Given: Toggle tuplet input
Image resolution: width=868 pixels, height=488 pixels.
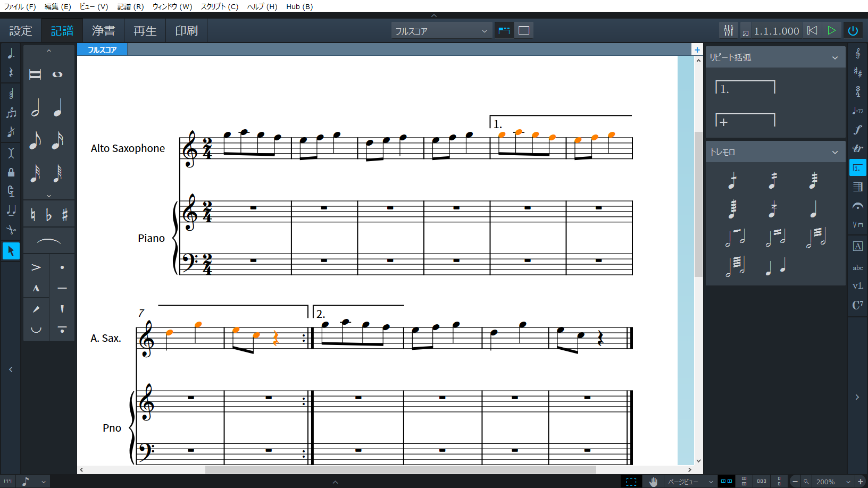Looking at the screenshot, I should (x=11, y=113).
